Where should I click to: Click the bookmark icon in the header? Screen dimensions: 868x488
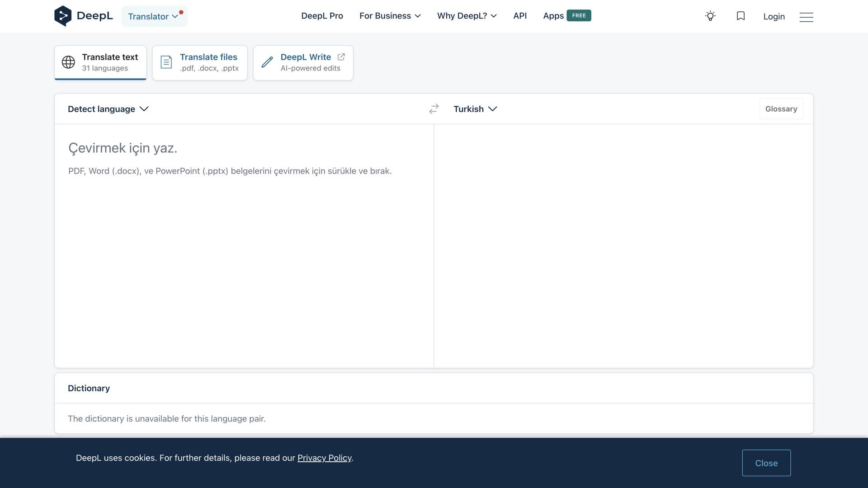pyautogui.click(x=741, y=15)
